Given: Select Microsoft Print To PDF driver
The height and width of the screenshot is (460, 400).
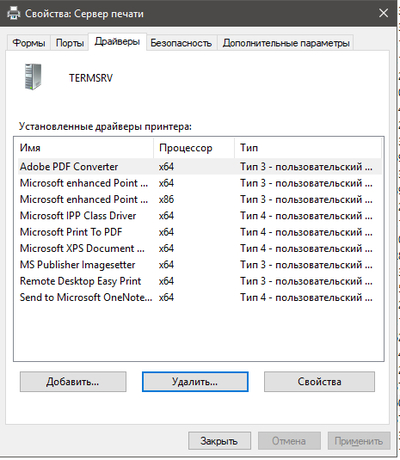Looking at the screenshot, I should click(x=199, y=232).
